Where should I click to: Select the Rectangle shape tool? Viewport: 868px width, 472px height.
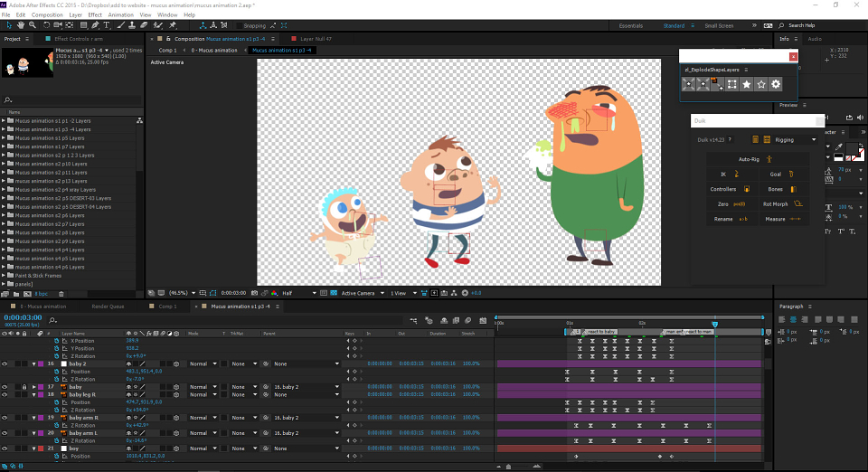(x=83, y=25)
